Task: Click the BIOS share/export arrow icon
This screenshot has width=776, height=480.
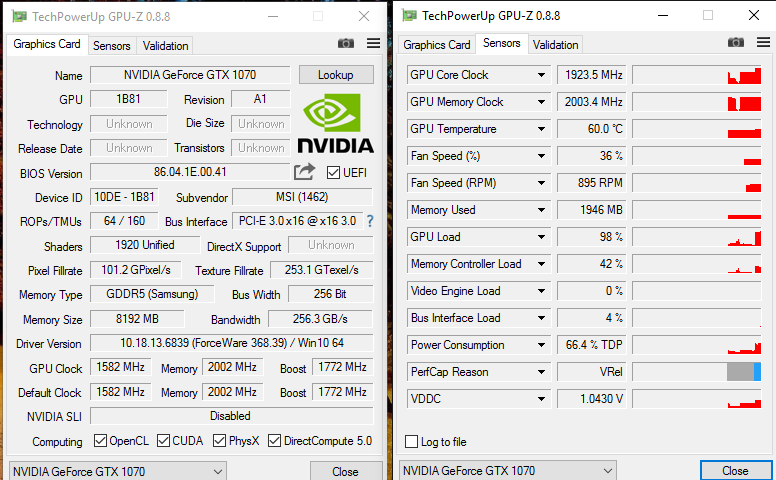Action: 304,172
